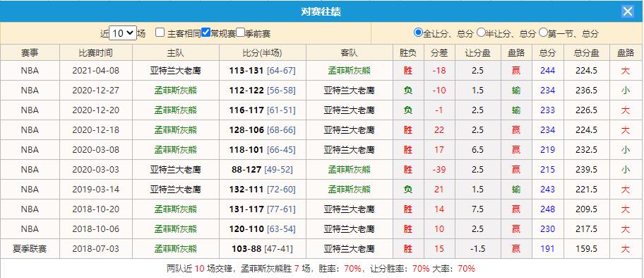
Task: Click handicap 7.5 in 2018-10-20 row
Action: click(x=477, y=209)
